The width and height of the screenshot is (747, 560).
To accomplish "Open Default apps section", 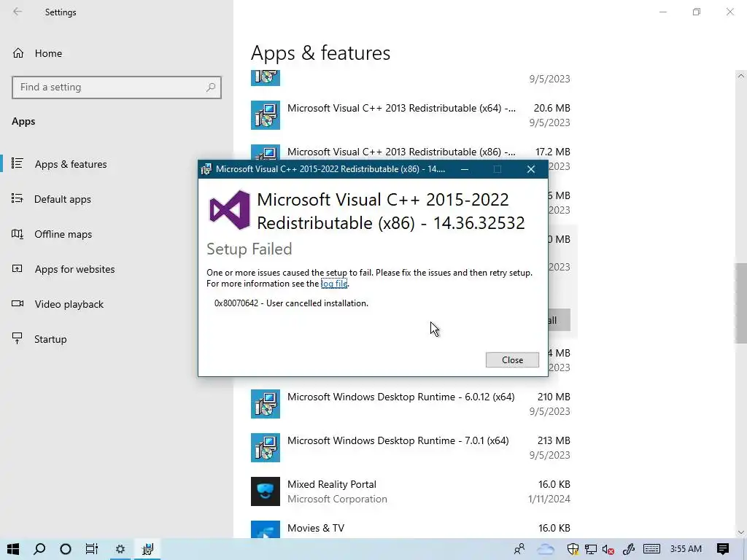I will point(63,199).
